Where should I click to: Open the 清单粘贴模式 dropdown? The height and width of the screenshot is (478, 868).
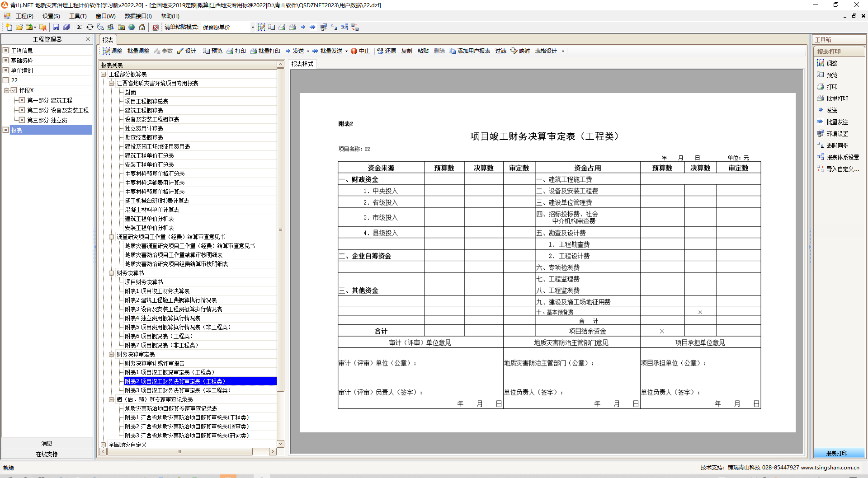[252, 27]
